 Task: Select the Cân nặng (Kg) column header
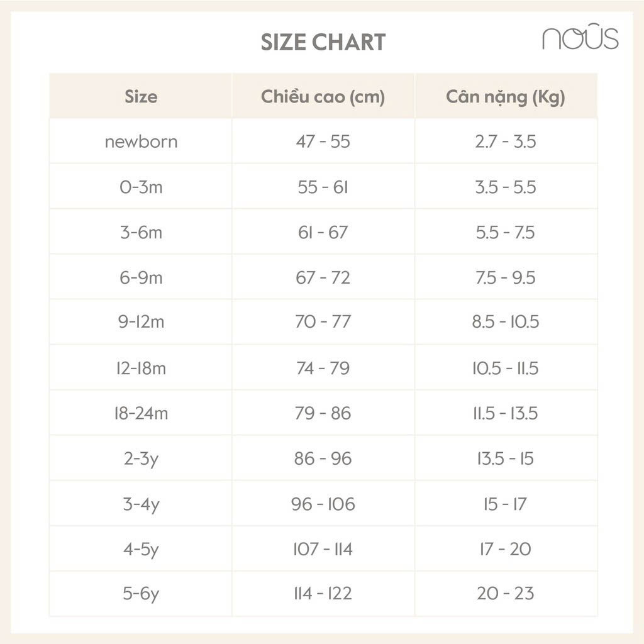(x=505, y=97)
